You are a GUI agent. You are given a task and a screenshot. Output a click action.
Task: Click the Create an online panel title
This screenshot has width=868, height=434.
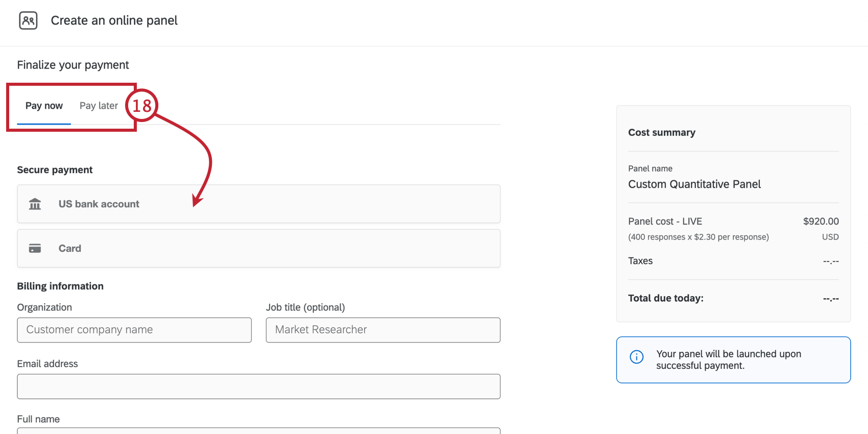pyautogui.click(x=114, y=20)
